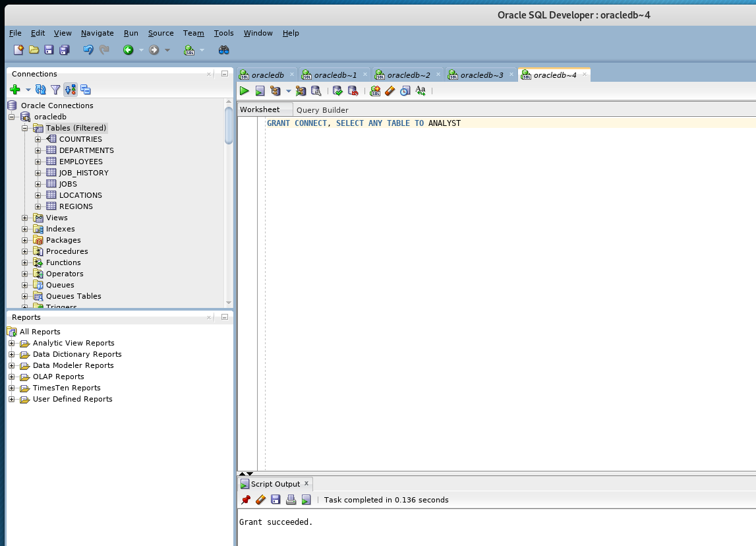756x546 pixels.
Task: Toggle sorted display in the Connections toolbar
Action: tap(70, 90)
